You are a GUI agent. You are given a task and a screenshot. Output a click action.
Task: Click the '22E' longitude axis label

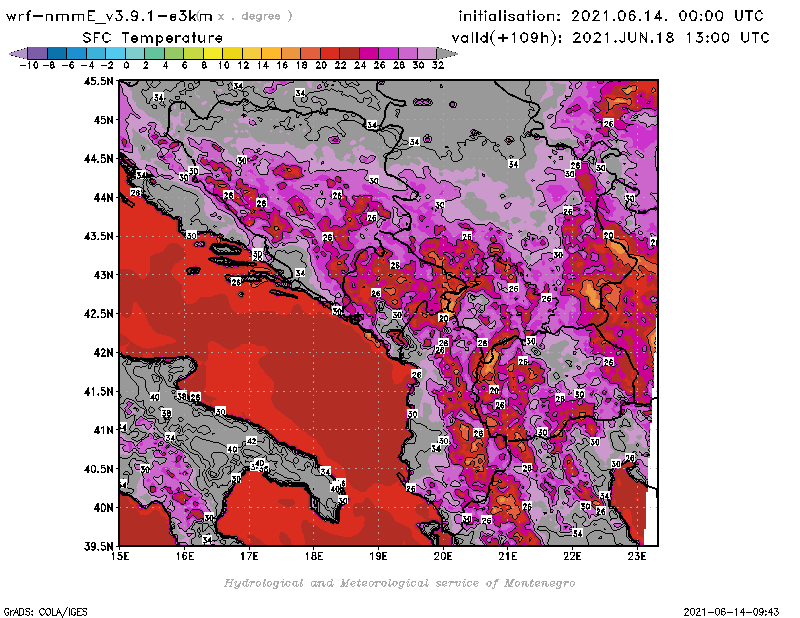coord(572,556)
